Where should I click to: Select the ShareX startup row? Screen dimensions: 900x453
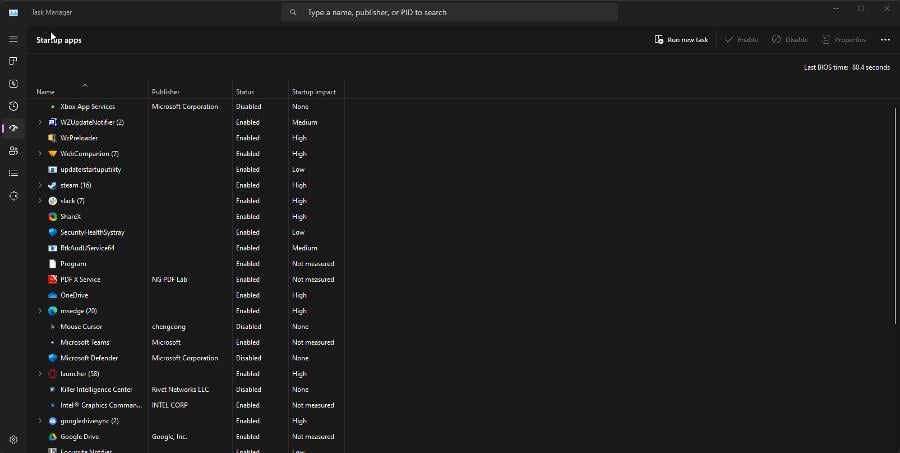(x=70, y=217)
